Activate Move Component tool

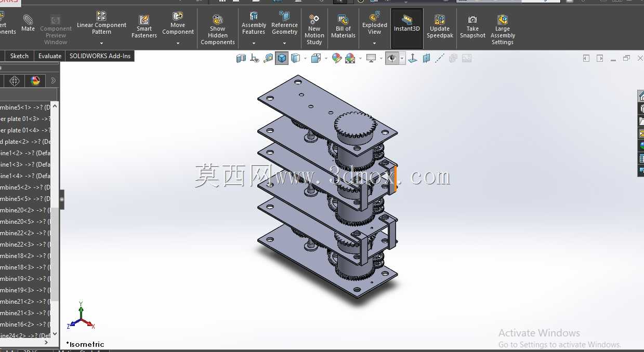tap(178, 23)
